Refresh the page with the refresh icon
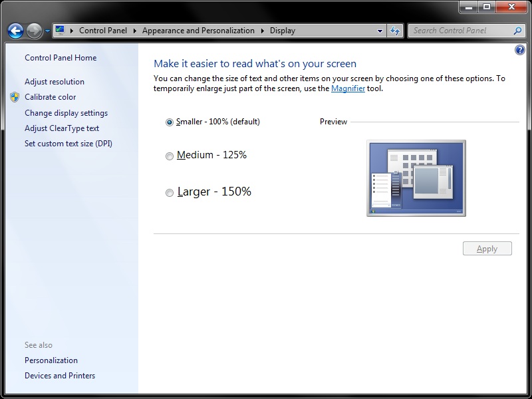Image resolution: width=532 pixels, height=399 pixels. click(x=395, y=31)
